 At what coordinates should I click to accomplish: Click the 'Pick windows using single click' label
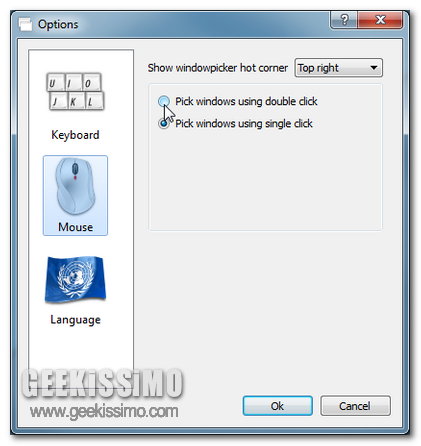coord(244,124)
